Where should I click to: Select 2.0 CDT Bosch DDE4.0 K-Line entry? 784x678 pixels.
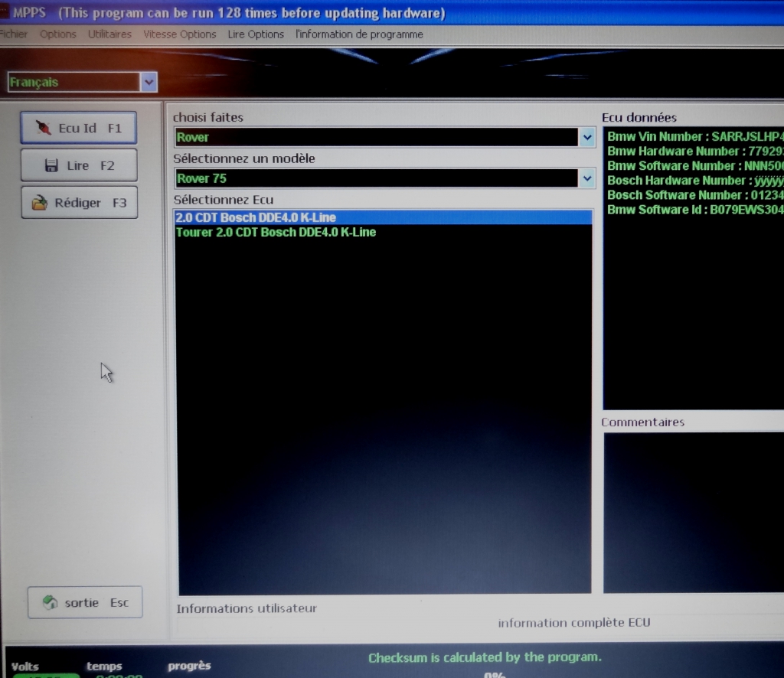(383, 217)
